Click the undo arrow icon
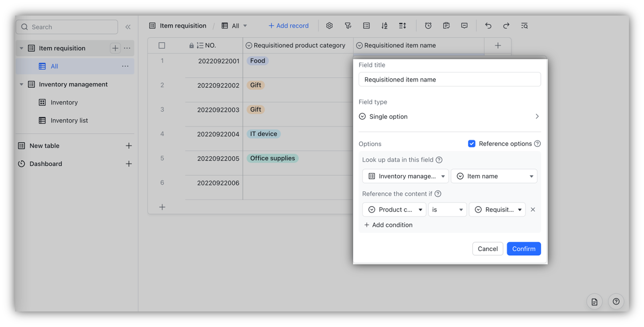Image resolution: width=644 pixels, height=327 pixels. tap(488, 25)
